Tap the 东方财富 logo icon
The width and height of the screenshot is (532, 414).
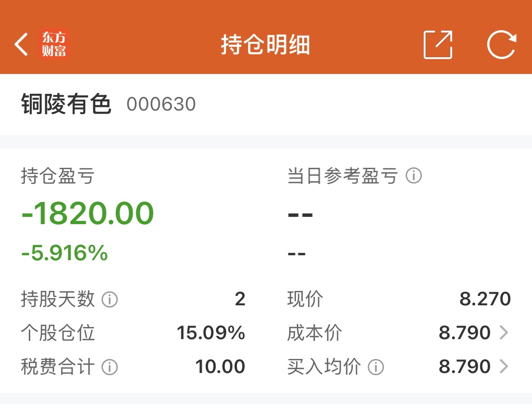[55, 44]
